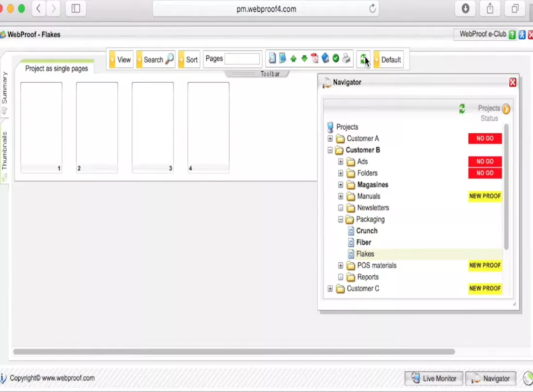The width and height of the screenshot is (533, 392).
Task: Select the Reports folder
Action: click(x=368, y=277)
